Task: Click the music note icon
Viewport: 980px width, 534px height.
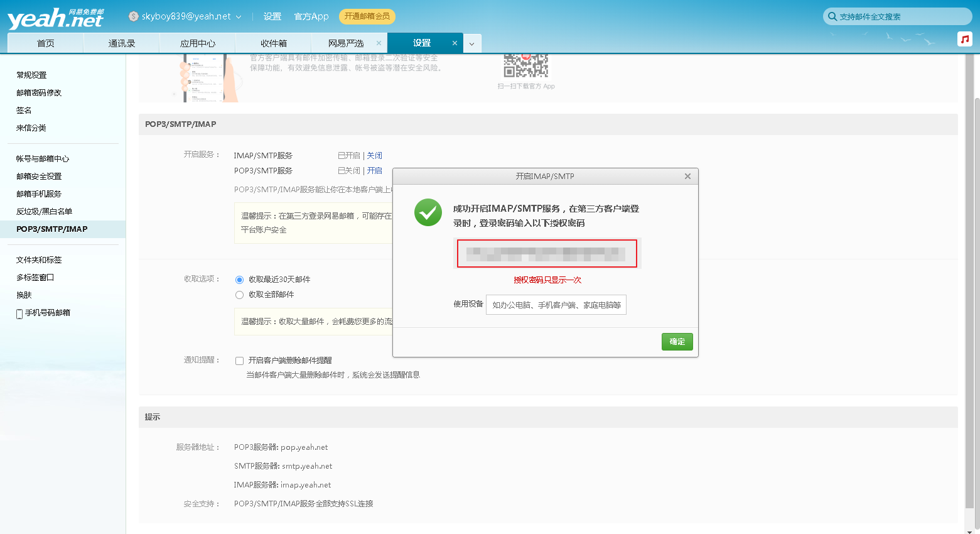Action: coord(964,39)
